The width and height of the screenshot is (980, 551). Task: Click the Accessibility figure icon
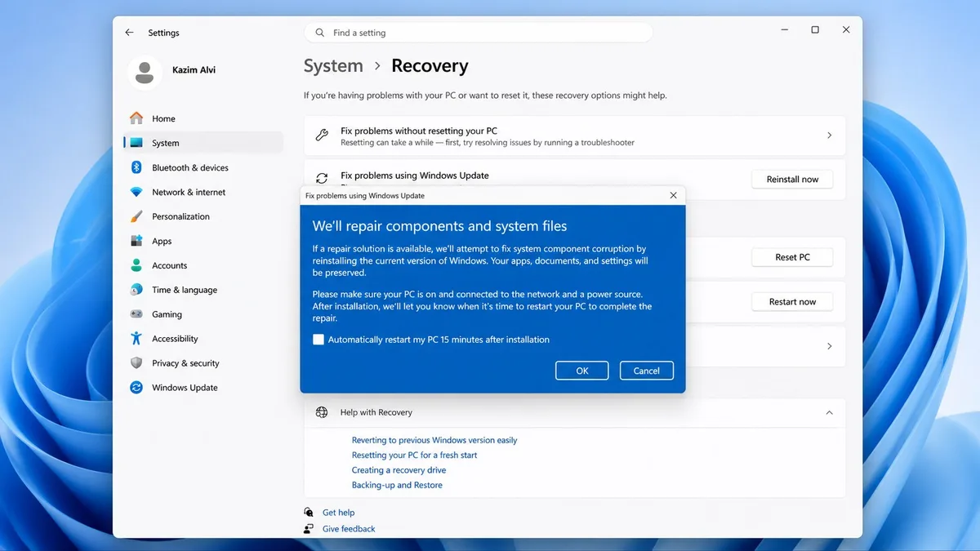[136, 339]
